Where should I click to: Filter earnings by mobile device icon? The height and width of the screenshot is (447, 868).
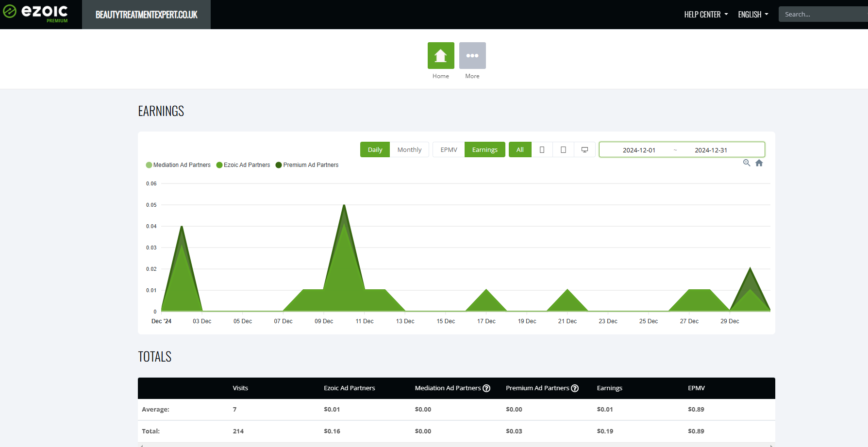pyautogui.click(x=542, y=149)
